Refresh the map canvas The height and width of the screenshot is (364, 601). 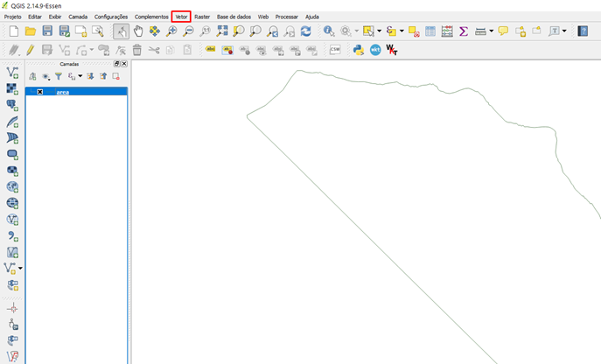(306, 31)
